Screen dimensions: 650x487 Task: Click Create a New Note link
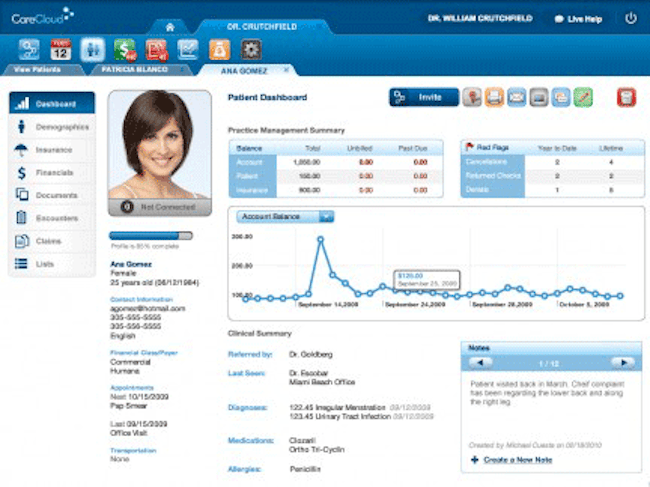coord(517,460)
